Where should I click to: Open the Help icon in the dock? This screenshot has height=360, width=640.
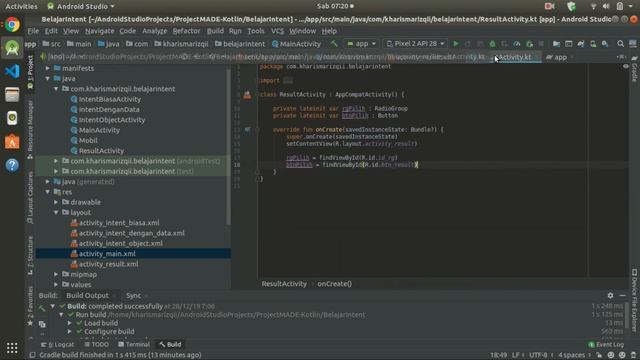click(x=12, y=165)
